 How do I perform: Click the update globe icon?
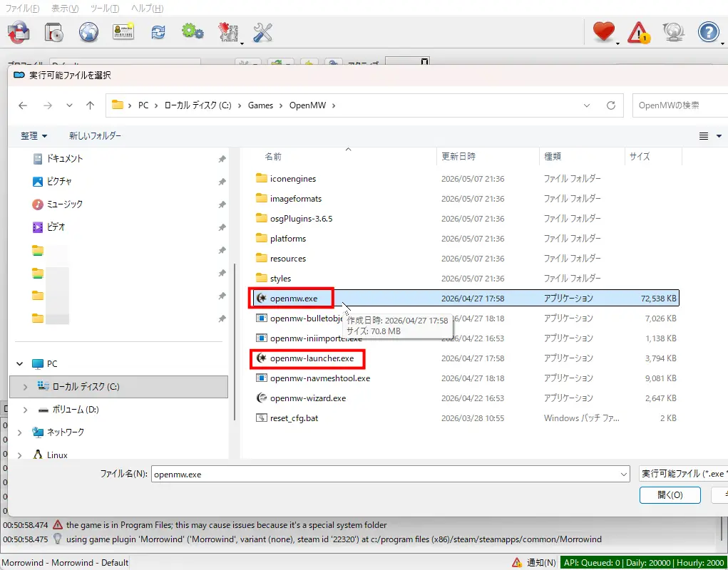pos(673,33)
